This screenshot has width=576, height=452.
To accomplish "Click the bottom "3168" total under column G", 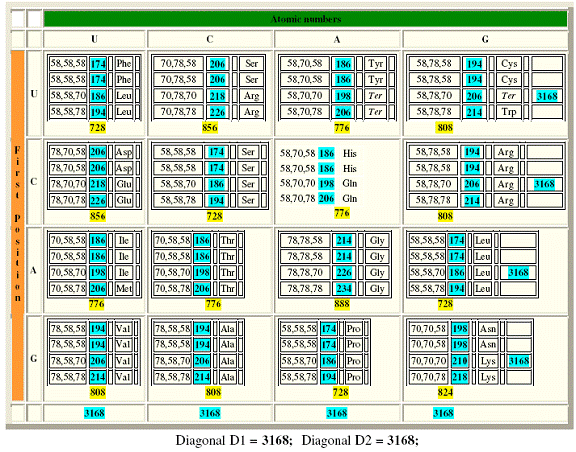I will (443, 413).
